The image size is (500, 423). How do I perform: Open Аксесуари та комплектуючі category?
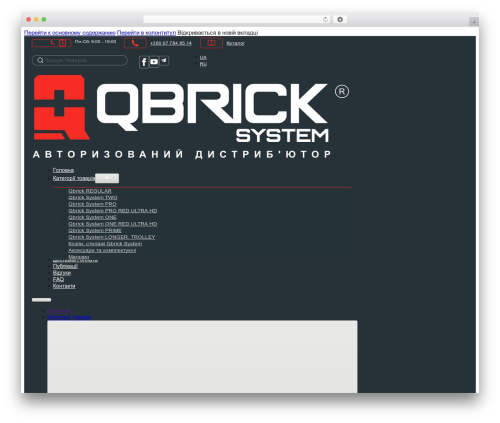click(x=102, y=250)
